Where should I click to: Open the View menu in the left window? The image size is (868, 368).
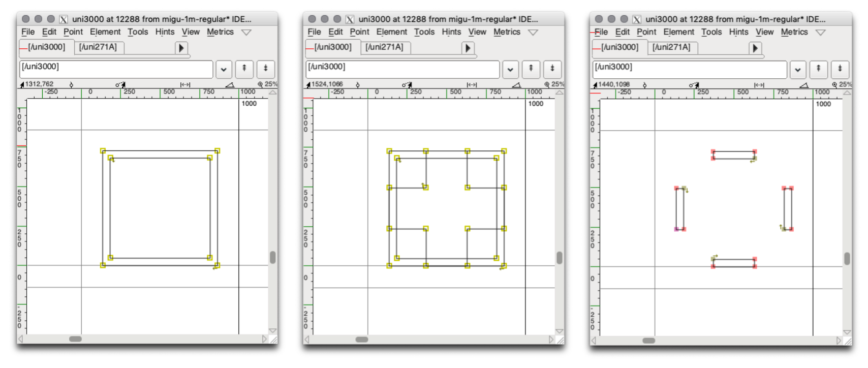[191, 32]
